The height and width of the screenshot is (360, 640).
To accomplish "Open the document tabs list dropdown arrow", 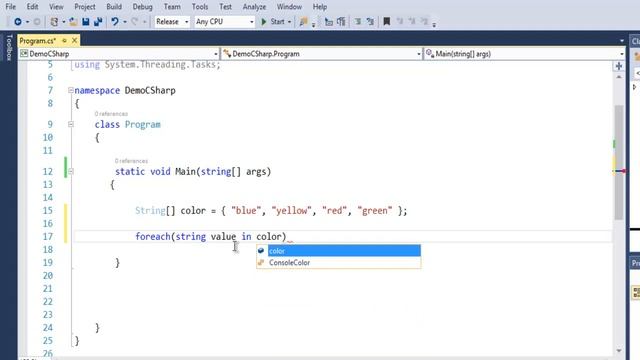I will (622, 41).
